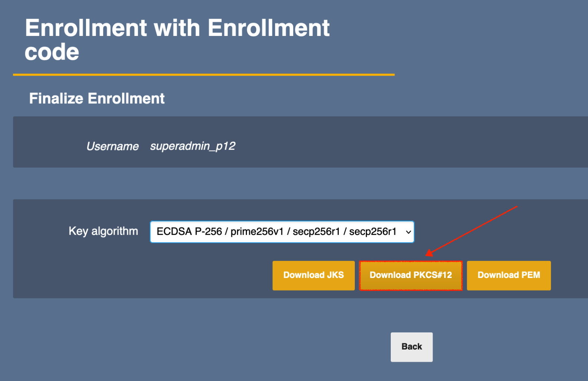Click the superadmin_p12 username value

(192, 146)
